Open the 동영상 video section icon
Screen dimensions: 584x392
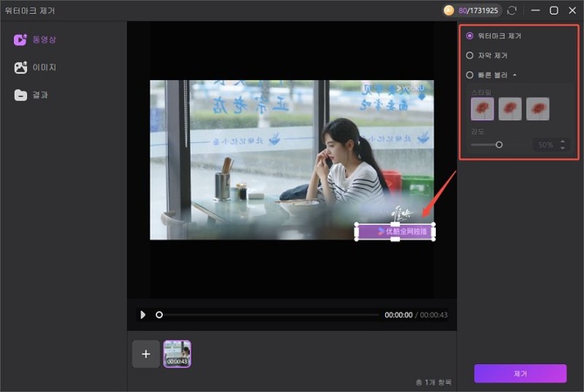click(20, 39)
